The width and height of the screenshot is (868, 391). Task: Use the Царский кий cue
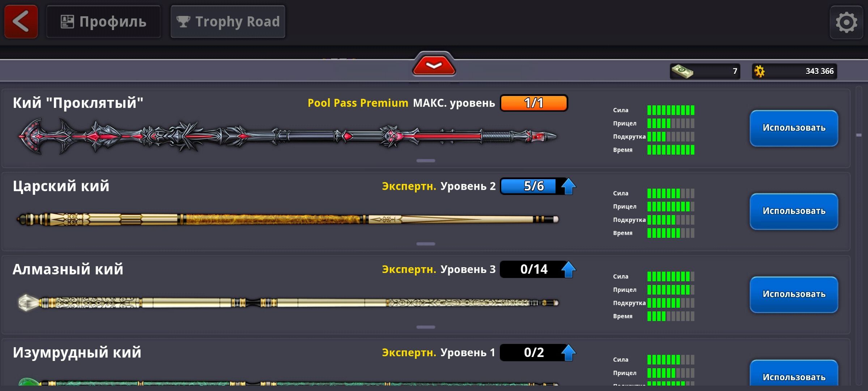(x=794, y=211)
